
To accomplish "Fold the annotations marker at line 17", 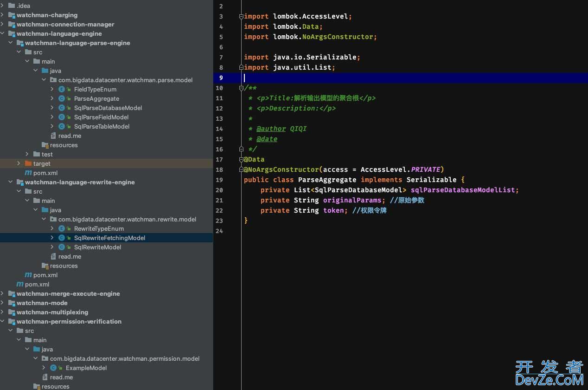I will pos(241,159).
